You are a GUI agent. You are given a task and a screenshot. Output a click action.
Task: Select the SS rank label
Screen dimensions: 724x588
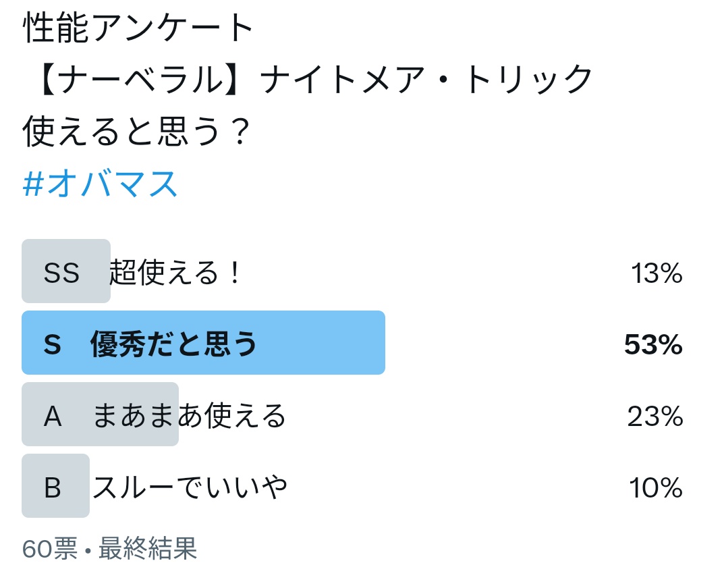tap(61, 273)
